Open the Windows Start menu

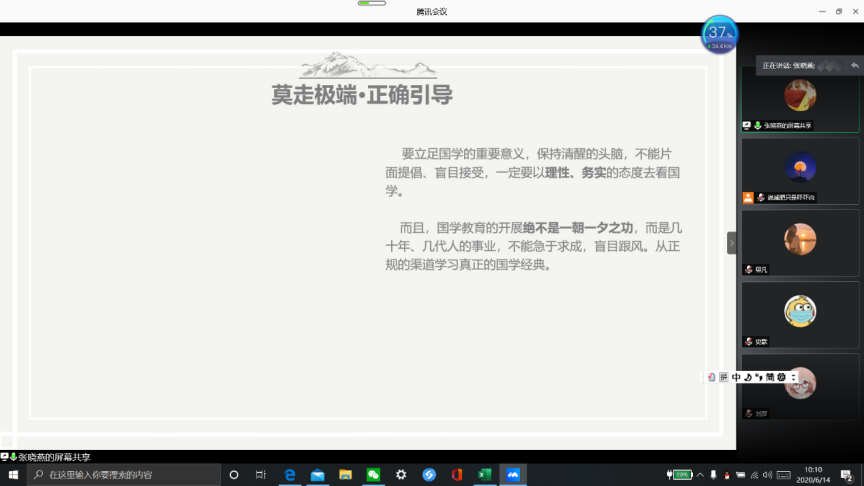point(13,475)
